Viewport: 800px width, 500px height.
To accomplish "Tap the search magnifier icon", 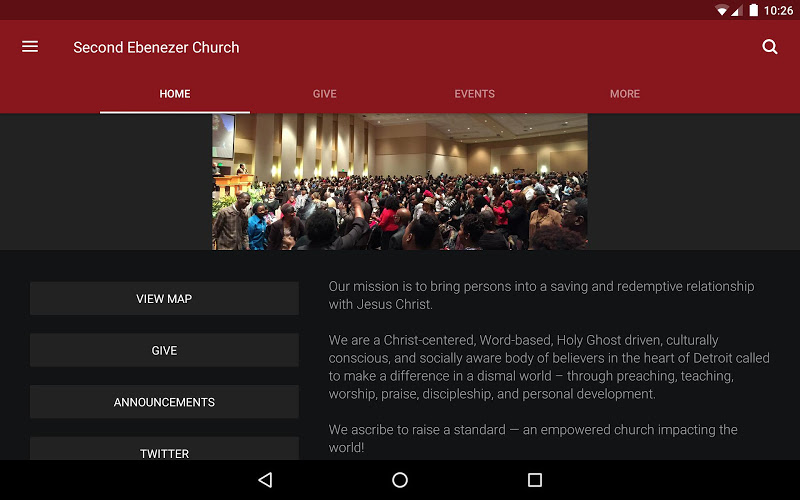I will 769,47.
